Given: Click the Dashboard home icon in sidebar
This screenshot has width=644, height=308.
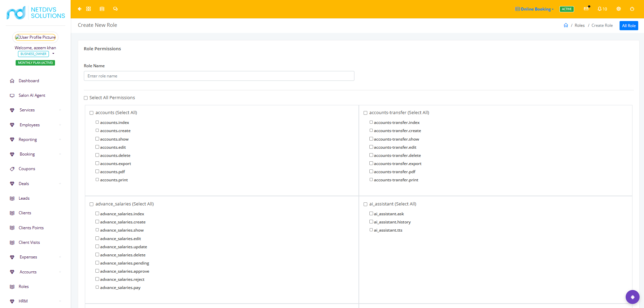Looking at the screenshot, I should coord(12,81).
